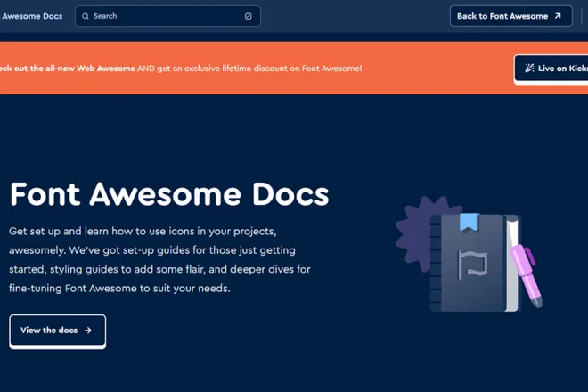Click the paragraph starting with "Get set up and learn"
The image size is (588, 392).
(159, 259)
